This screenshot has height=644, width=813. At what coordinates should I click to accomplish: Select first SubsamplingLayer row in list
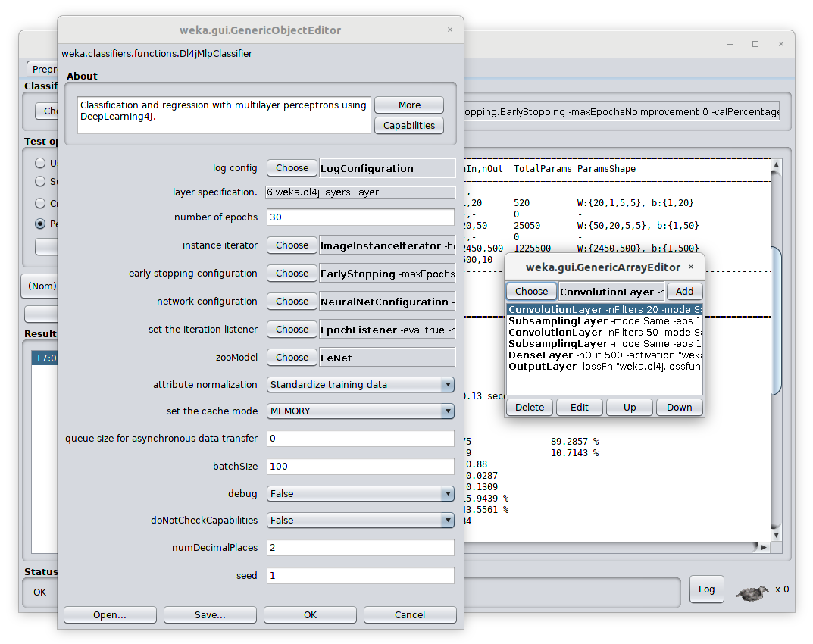coord(605,321)
